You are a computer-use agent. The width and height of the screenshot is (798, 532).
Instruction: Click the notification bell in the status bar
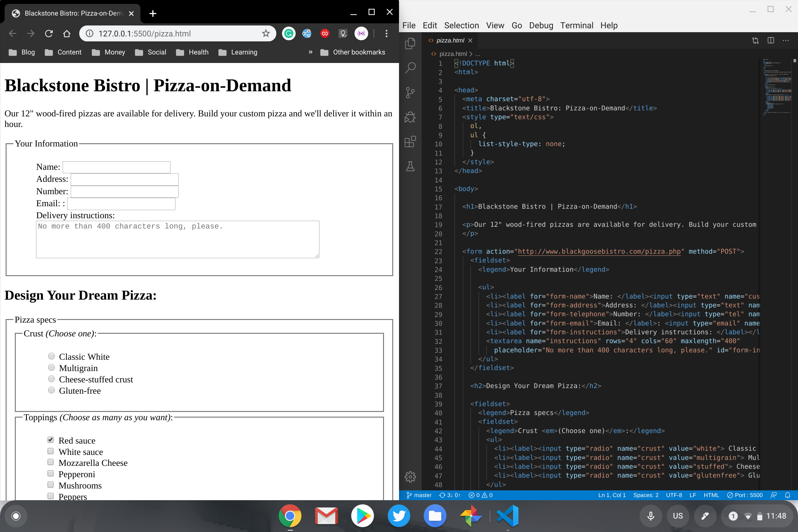pos(787,495)
